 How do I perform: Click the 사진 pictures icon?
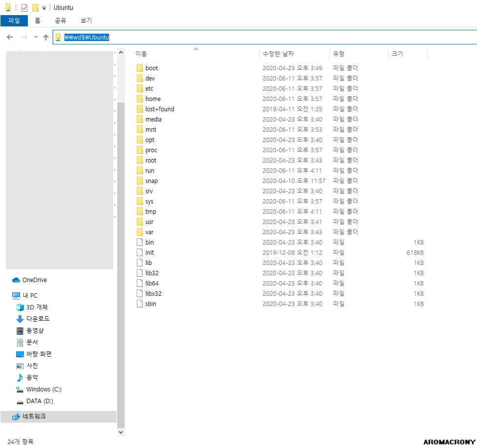pos(20,366)
